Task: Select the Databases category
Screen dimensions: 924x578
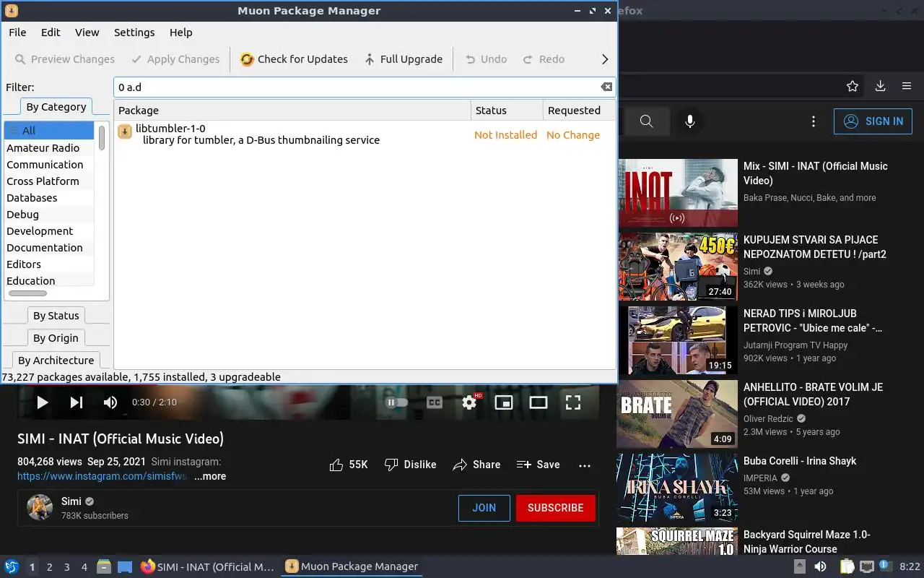Action: (x=49, y=197)
